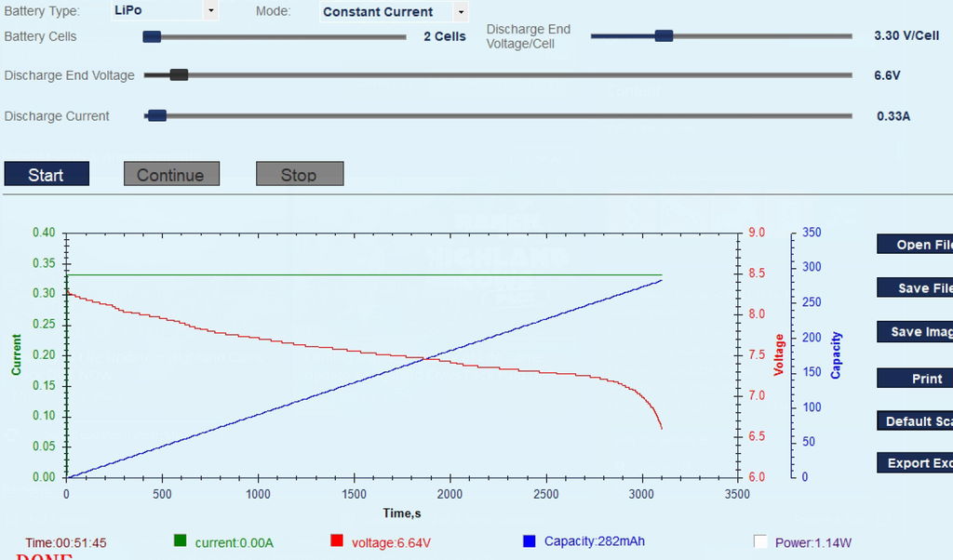
Task: Open the Mode dropdown arrow
Action: tap(461, 11)
